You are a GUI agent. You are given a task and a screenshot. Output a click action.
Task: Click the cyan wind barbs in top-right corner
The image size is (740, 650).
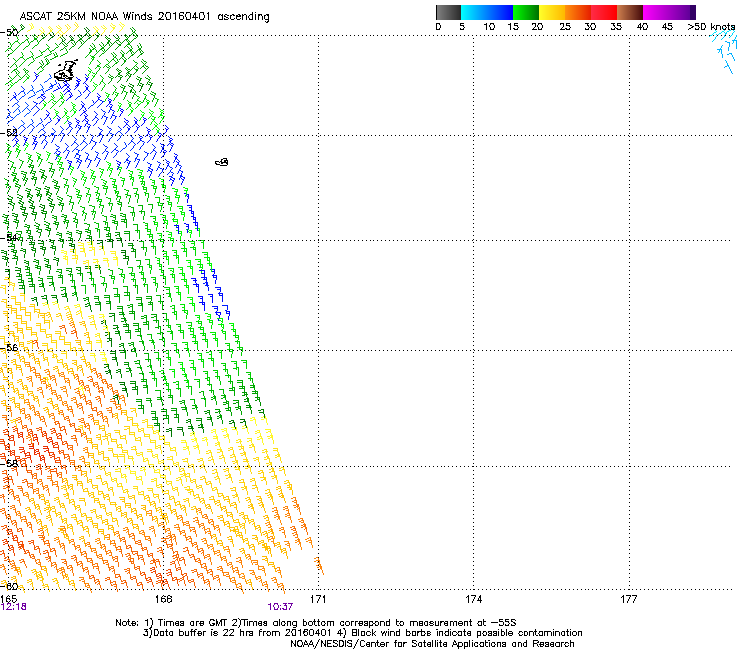coord(724,51)
